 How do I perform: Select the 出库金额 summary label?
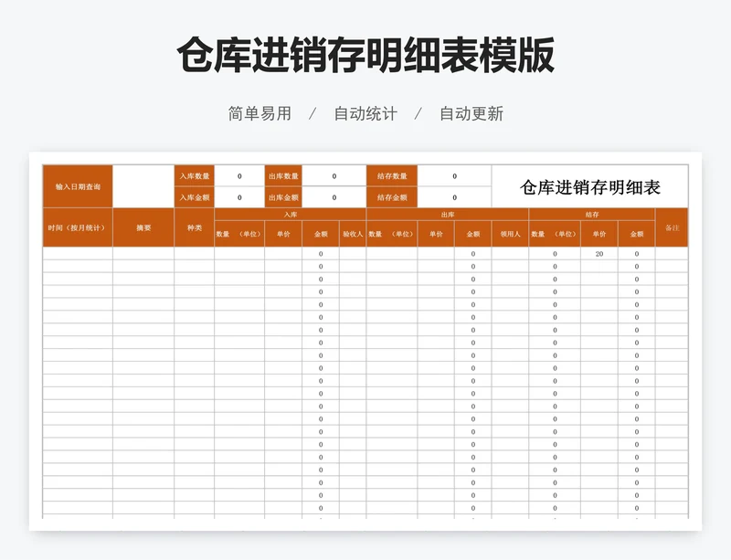click(x=283, y=197)
